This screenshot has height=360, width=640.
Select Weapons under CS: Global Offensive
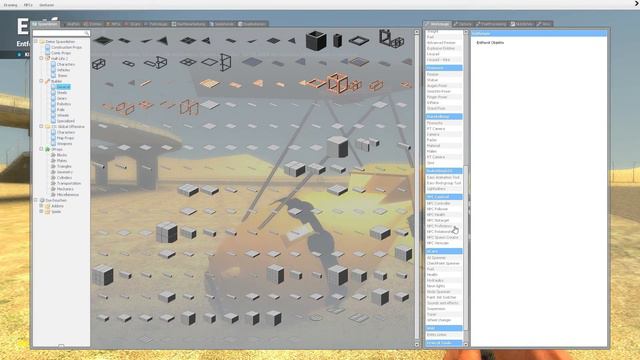(64, 144)
